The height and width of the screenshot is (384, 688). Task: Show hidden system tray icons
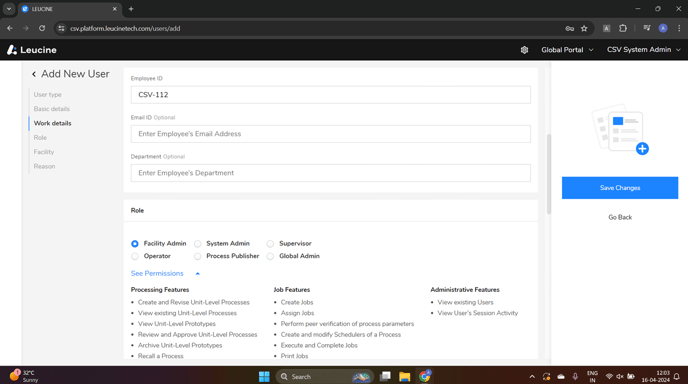pyautogui.click(x=532, y=377)
